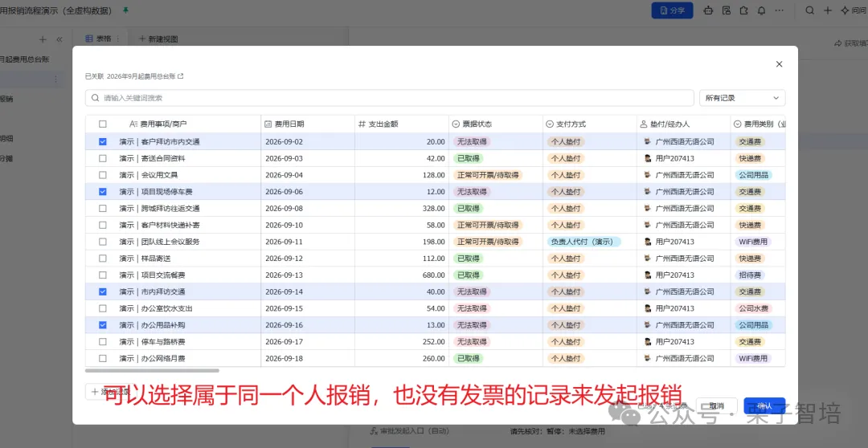Close the record selection dialog

[779, 64]
